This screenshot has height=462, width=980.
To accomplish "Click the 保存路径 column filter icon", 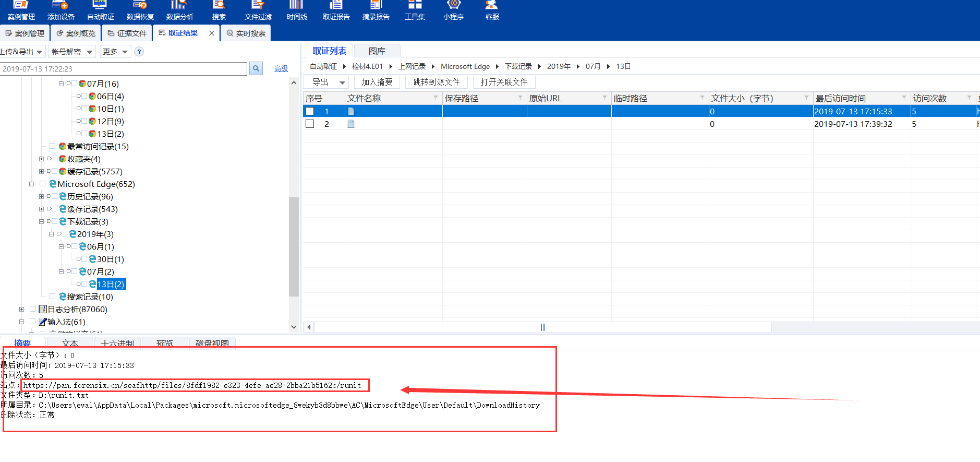I will tap(520, 98).
